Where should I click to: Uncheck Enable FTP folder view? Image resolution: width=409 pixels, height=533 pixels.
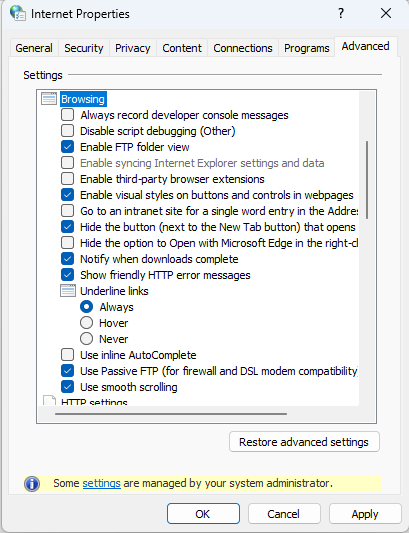tap(67, 147)
